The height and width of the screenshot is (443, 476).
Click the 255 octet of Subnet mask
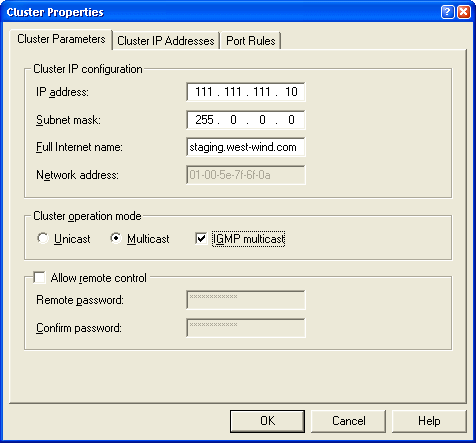[204, 119]
